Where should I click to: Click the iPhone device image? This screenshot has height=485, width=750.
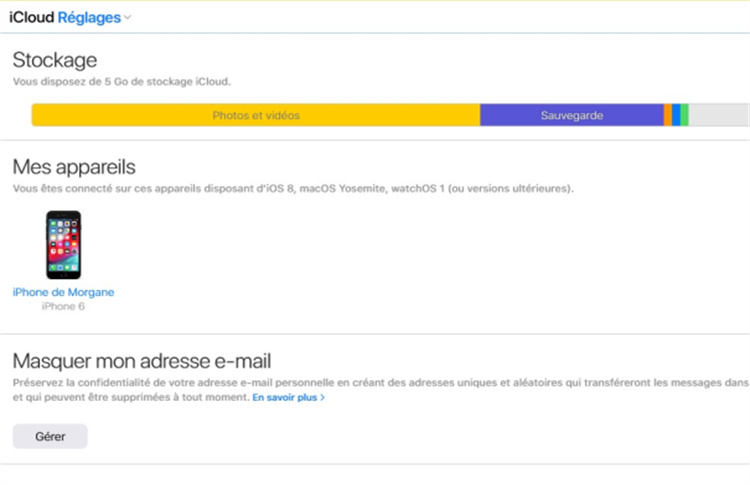[62, 245]
